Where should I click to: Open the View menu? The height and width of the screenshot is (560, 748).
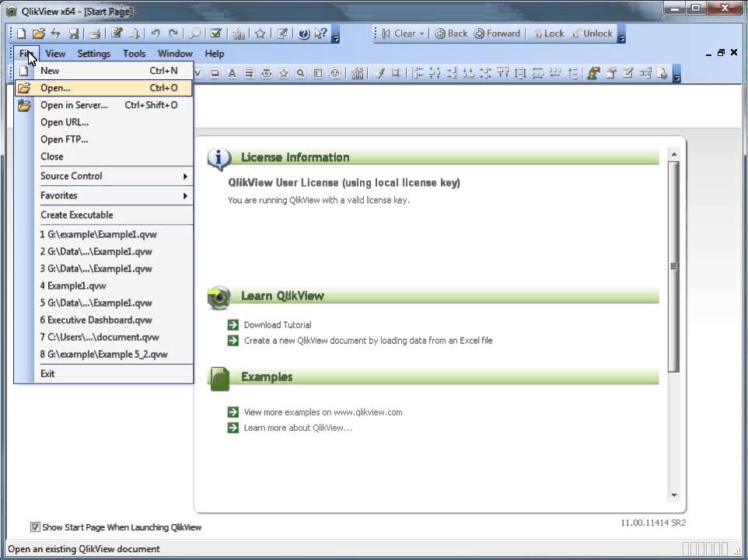(55, 54)
